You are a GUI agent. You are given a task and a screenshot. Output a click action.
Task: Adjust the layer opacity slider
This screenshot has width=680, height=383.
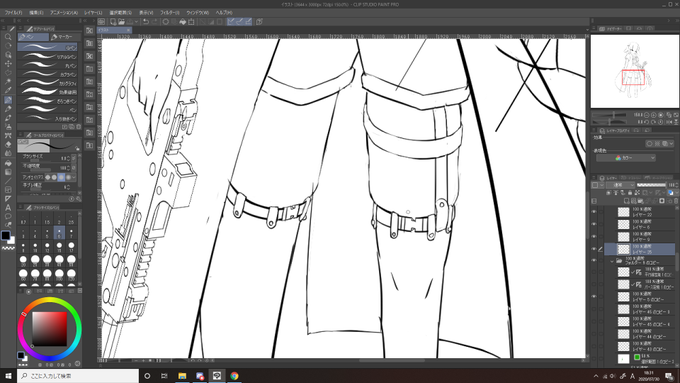[651, 185]
